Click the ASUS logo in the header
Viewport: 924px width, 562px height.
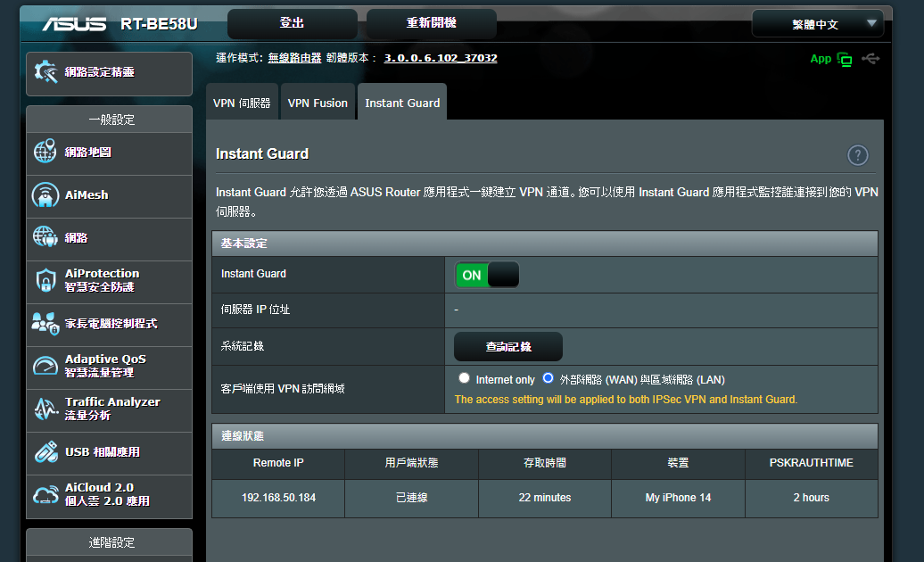point(74,23)
